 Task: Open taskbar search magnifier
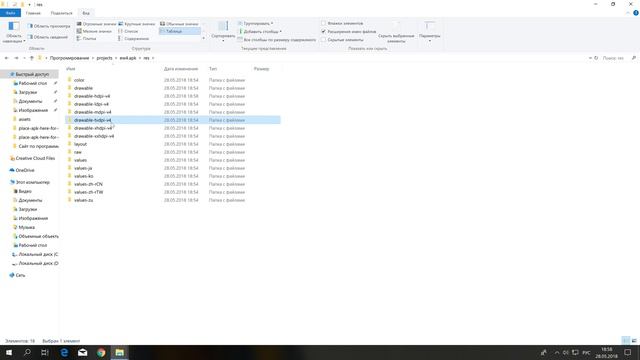[27, 352]
